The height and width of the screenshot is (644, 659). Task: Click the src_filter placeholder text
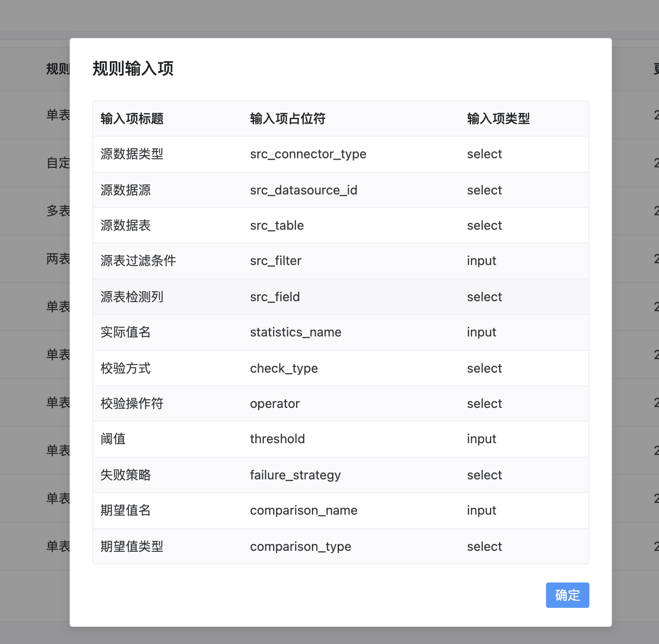tap(276, 261)
